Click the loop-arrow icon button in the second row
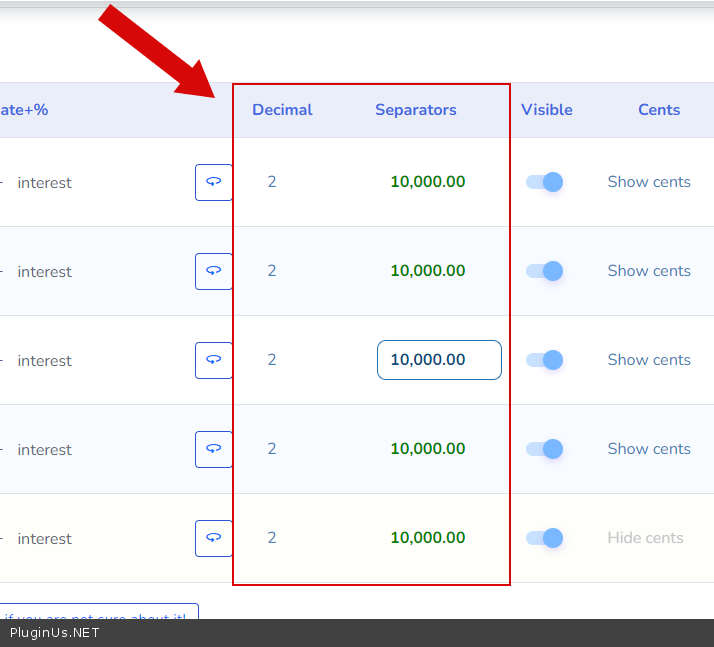The width and height of the screenshot is (714, 647). point(213,271)
